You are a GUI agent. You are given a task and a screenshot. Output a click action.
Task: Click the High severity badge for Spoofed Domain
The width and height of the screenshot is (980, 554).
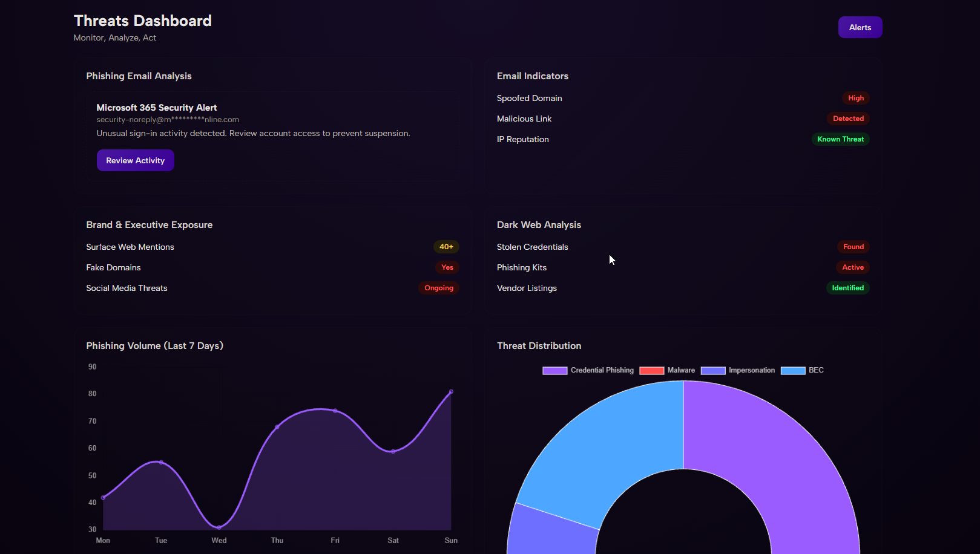click(x=855, y=98)
